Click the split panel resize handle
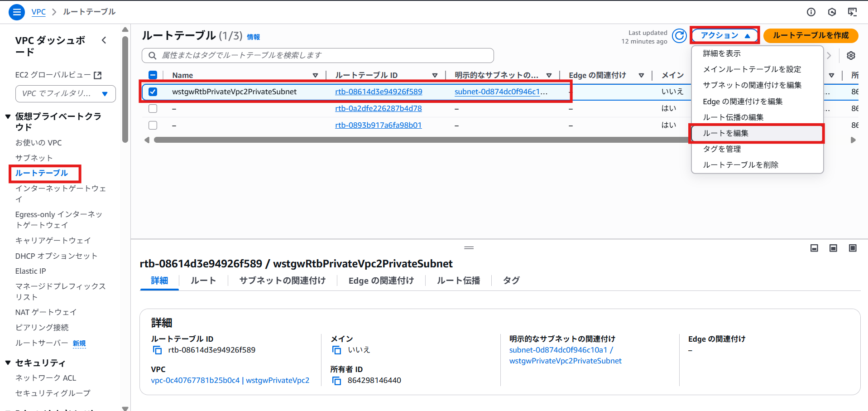The image size is (868, 411). click(469, 248)
